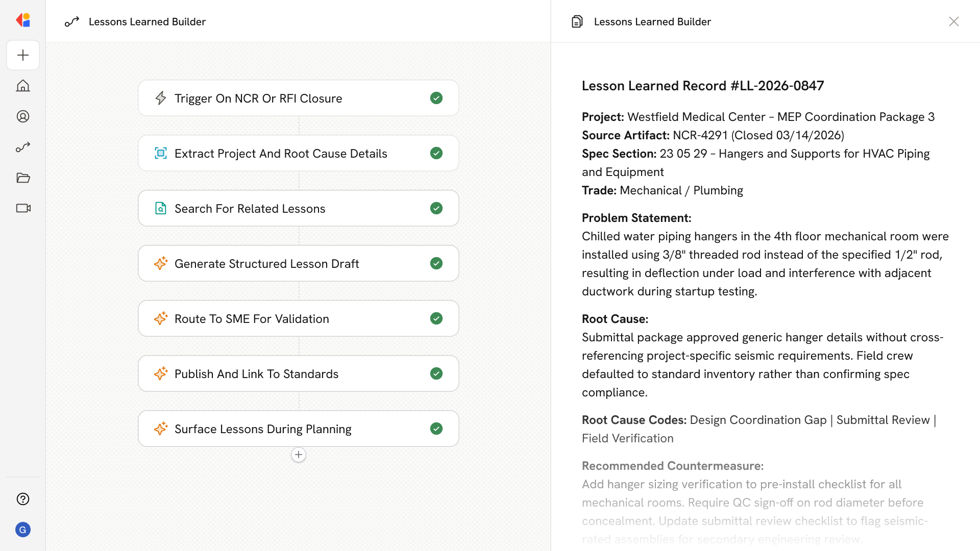The width and height of the screenshot is (980, 551).
Task: Open the help question mark icon
Action: [x=23, y=499]
